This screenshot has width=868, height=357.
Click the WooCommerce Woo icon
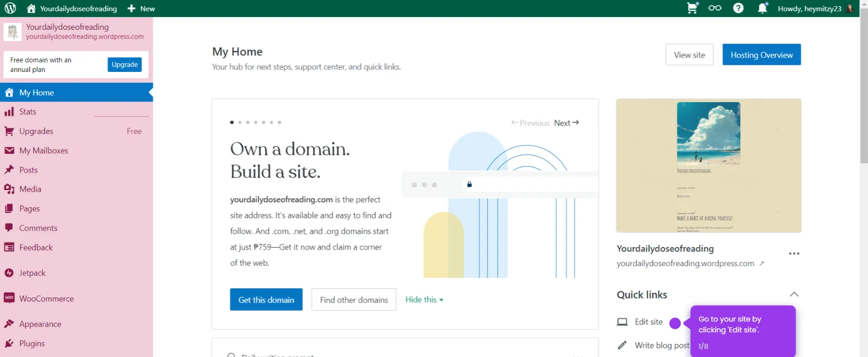[x=9, y=298]
